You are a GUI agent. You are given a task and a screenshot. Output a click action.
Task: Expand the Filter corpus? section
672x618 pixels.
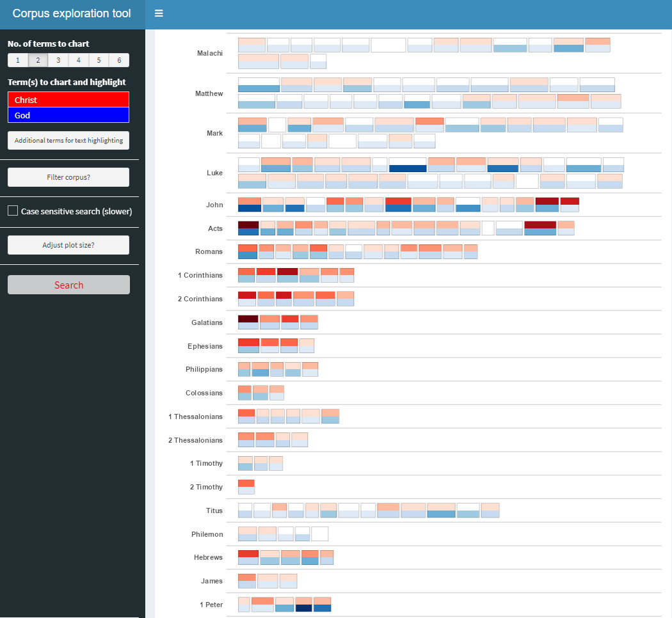(x=68, y=177)
